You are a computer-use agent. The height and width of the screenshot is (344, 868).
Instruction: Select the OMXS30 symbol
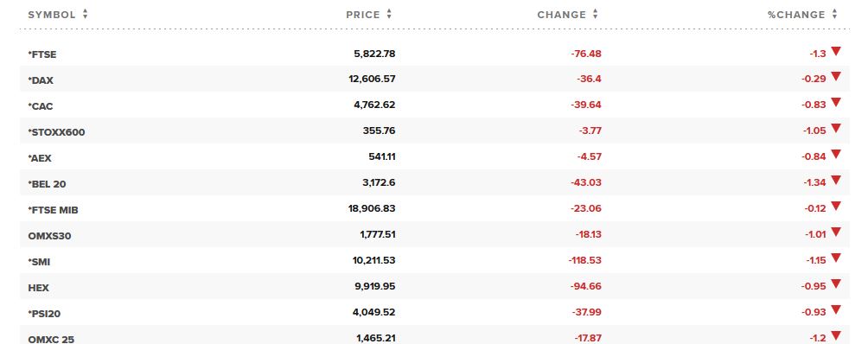click(49, 236)
